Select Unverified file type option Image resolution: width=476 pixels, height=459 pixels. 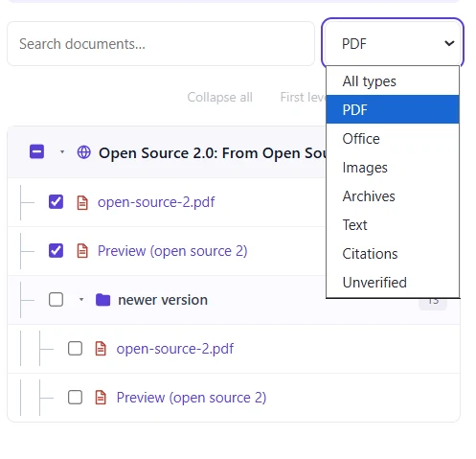pyautogui.click(x=393, y=283)
